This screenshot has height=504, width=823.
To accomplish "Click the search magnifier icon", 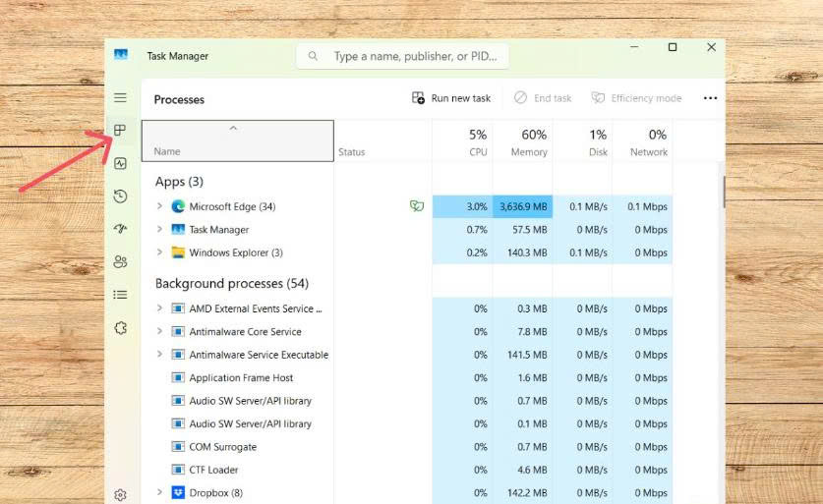I will (x=313, y=56).
